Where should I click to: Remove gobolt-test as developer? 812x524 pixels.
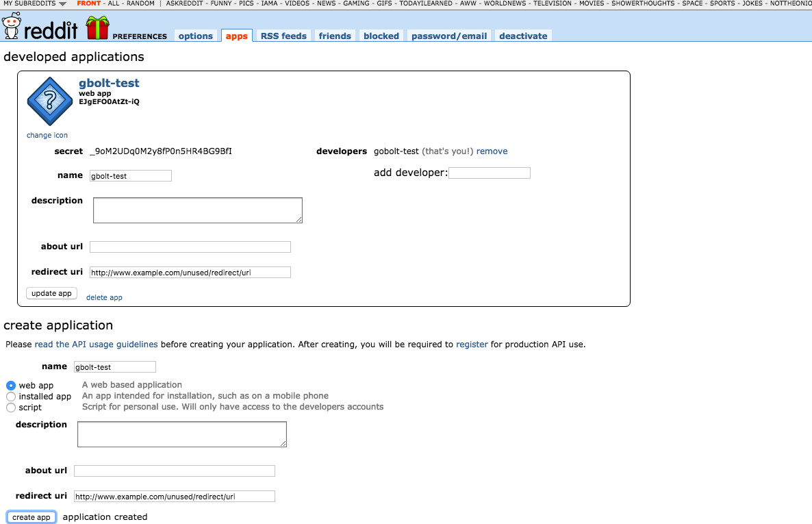tap(492, 151)
